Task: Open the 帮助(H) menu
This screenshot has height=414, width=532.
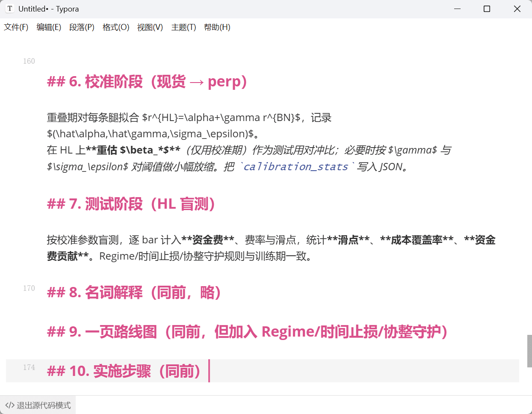Action: [217, 27]
